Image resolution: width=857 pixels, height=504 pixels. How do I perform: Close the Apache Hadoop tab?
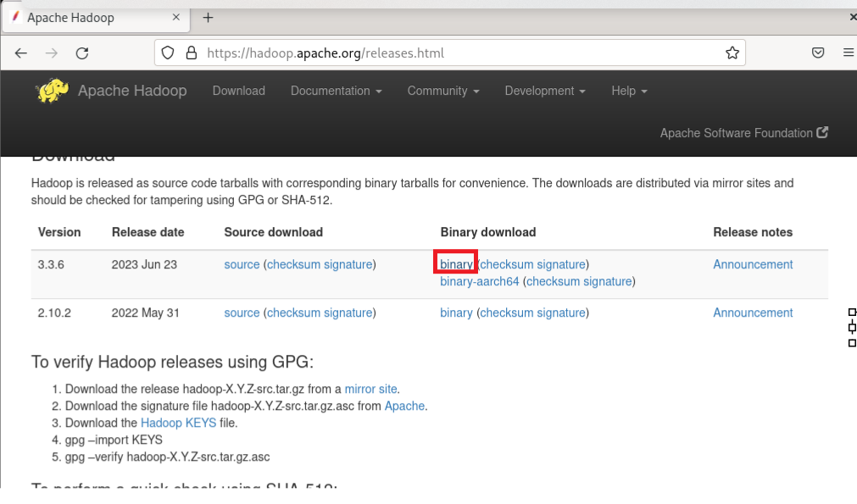click(x=176, y=17)
